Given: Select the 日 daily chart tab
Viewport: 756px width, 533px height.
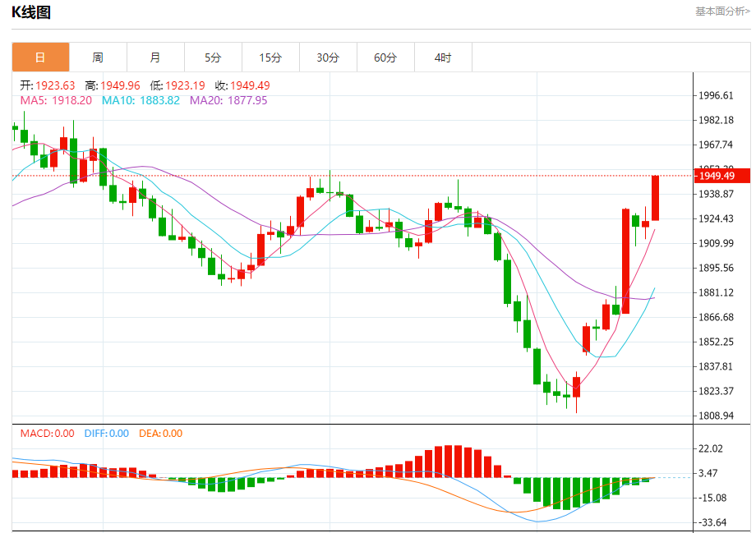Looking at the screenshot, I should (40, 57).
